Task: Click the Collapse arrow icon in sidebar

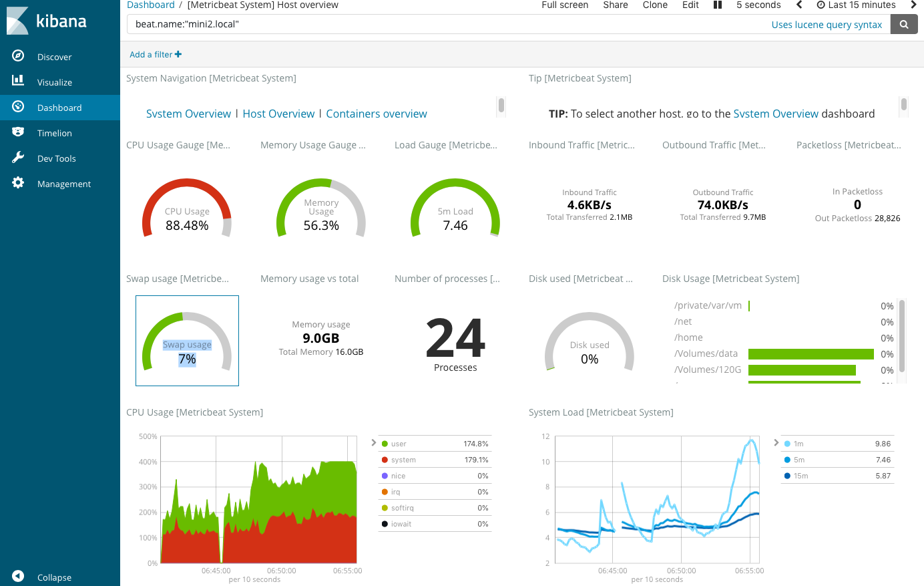Action: pyautogui.click(x=18, y=577)
